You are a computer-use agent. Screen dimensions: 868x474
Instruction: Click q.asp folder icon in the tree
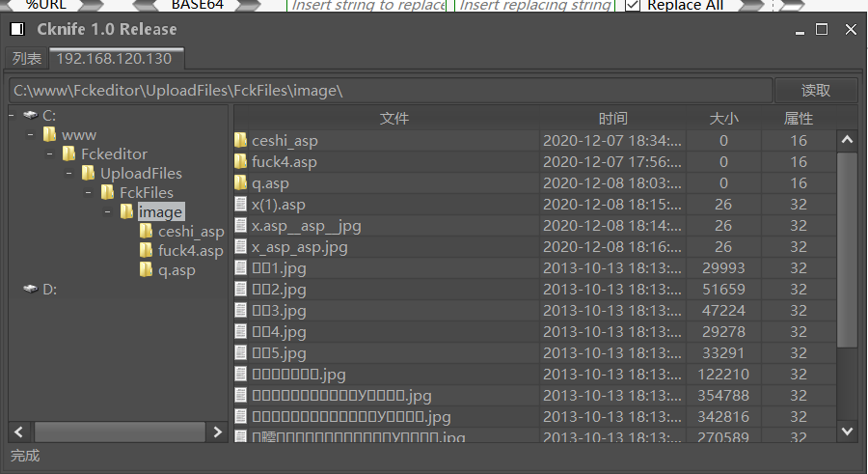coord(147,270)
